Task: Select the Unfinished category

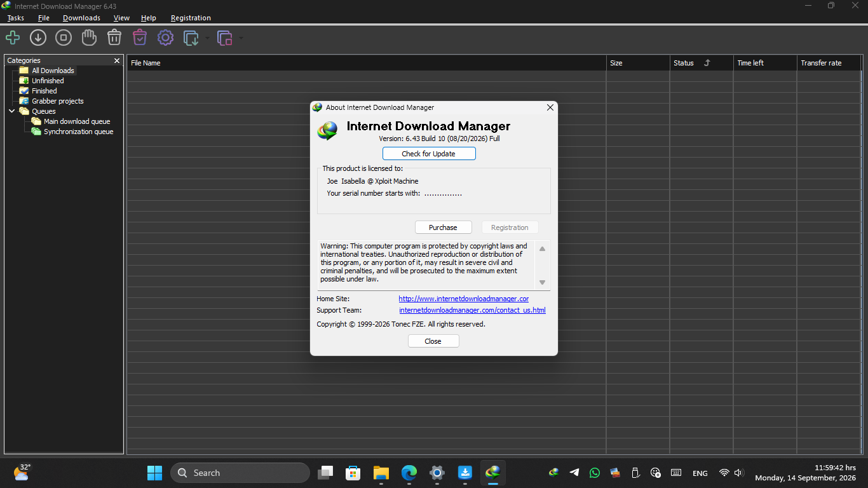Action: (48, 81)
